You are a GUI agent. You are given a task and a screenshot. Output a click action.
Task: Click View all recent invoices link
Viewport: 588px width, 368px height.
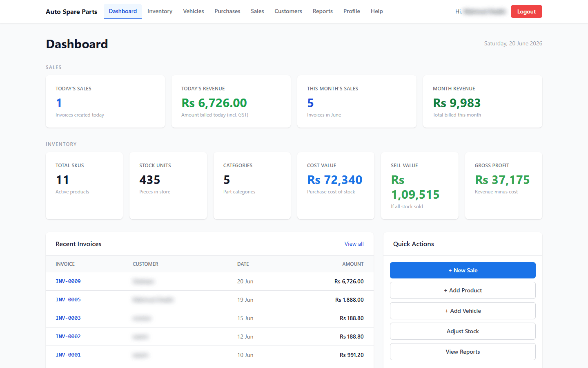point(354,244)
